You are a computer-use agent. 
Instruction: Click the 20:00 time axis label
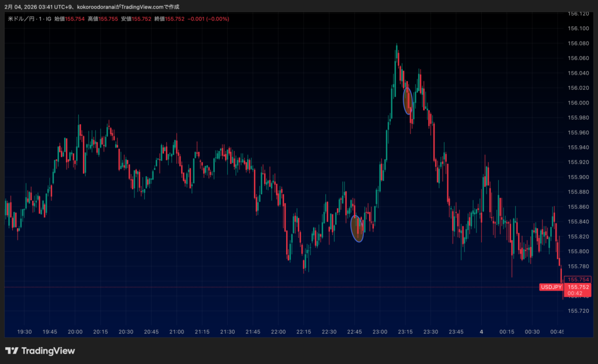[75, 331]
